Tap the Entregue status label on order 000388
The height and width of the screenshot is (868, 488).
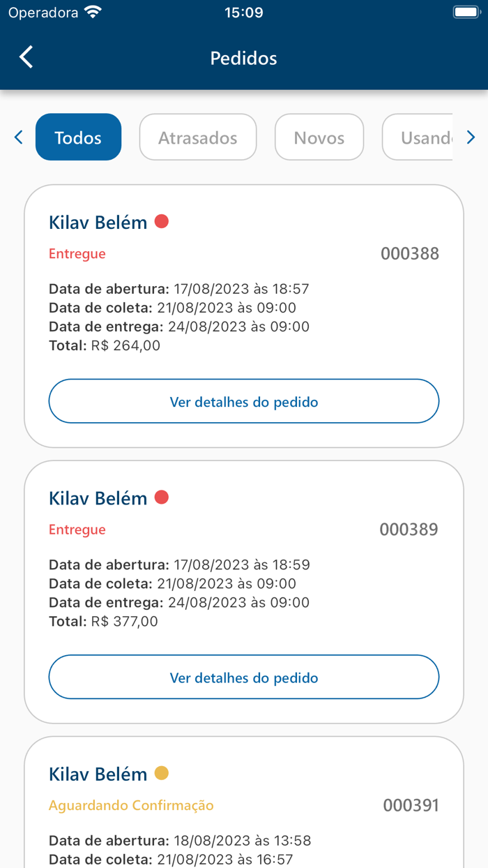click(77, 253)
